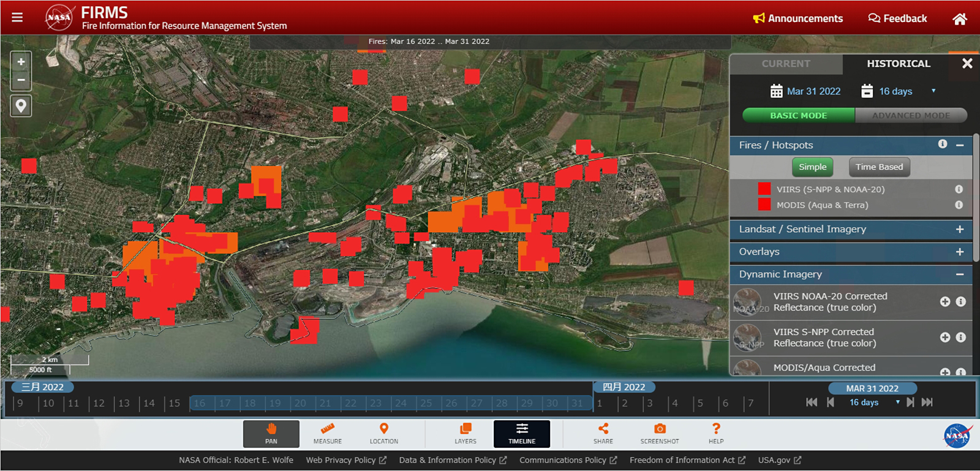Expand the Overlays section
Viewport: 980px width, 471px height.
(960, 252)
